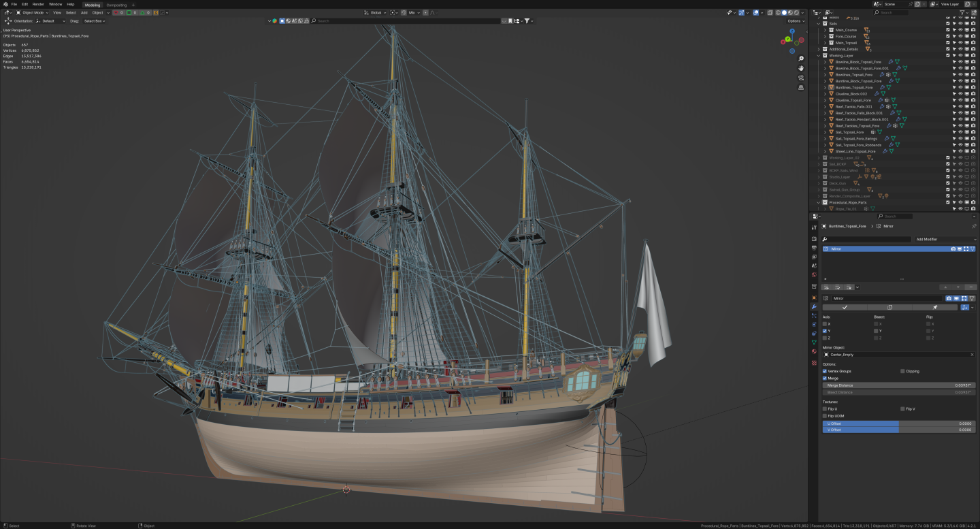Toggle Y axis mirror checkbox

[825, 331]
